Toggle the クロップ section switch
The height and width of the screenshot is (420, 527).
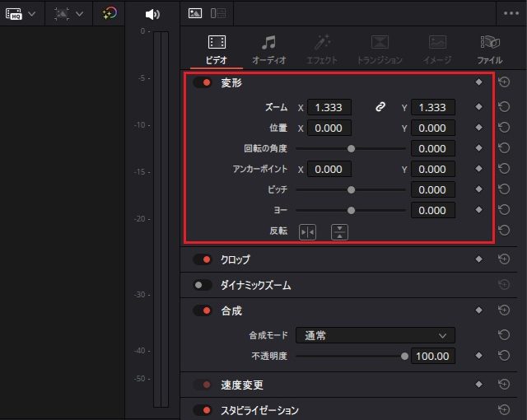pyautogui.click(x=203, y=259)
